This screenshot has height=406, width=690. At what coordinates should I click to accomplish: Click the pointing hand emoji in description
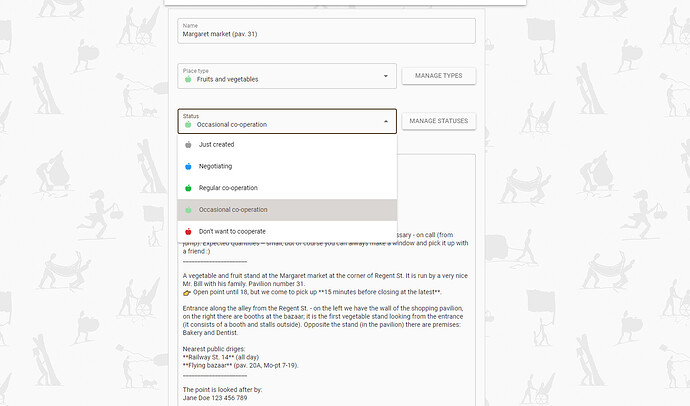[x=187, y=293]
